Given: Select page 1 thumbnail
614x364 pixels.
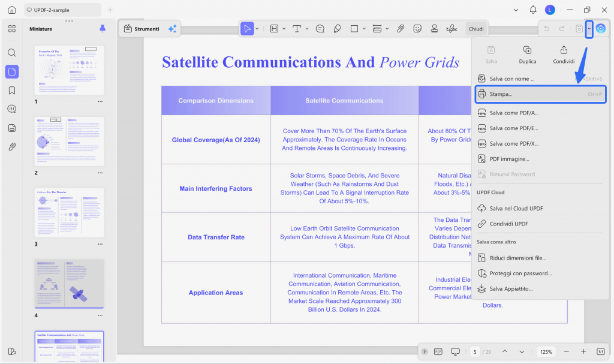Looking at the screenshot, I should tap(70, 70).
